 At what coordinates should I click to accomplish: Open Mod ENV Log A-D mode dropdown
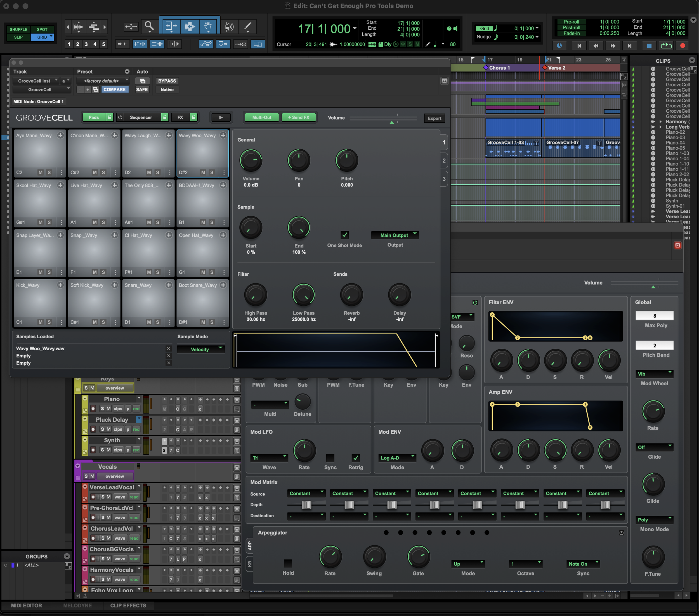pos(397,458)
